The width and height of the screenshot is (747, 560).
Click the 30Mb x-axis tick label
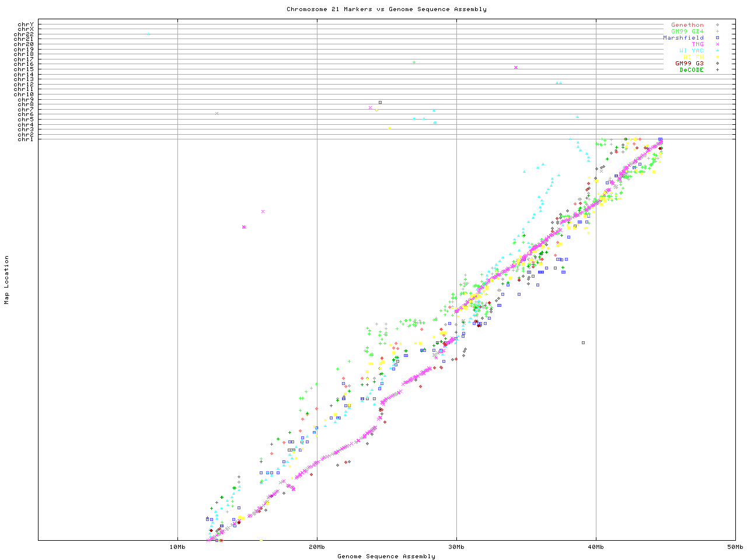(x=456, y=547)
